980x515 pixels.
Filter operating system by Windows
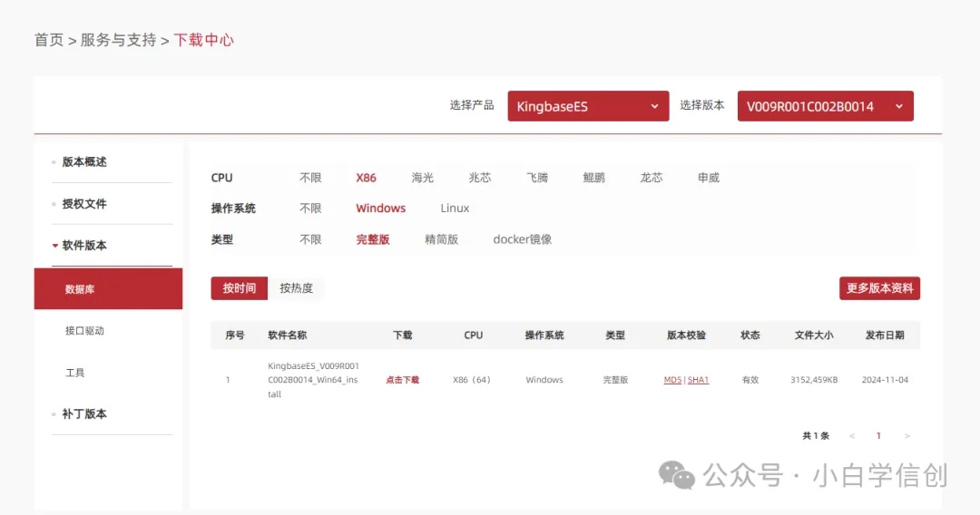[380, 209]
